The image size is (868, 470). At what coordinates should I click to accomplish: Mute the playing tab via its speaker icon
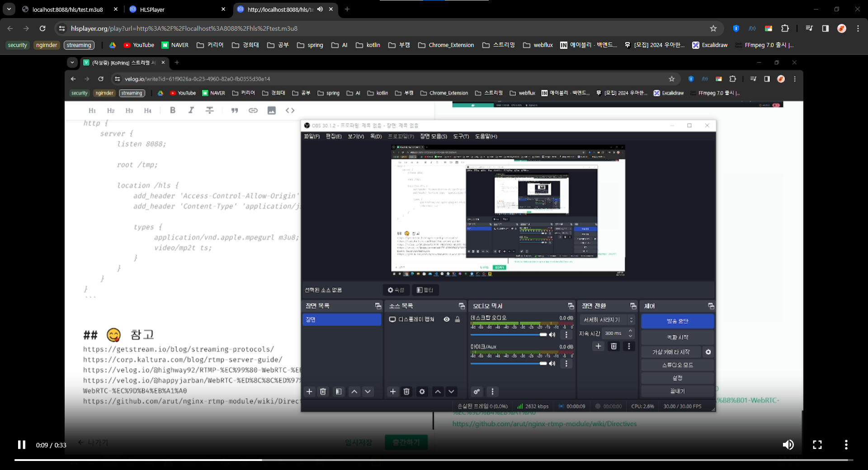320,9
